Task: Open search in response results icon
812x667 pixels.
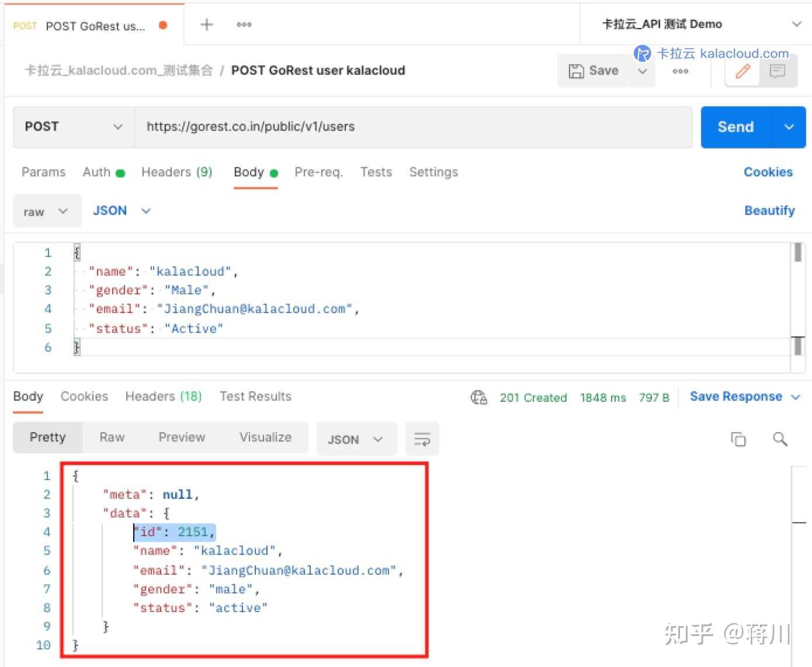Action: [x=780, y=439]
